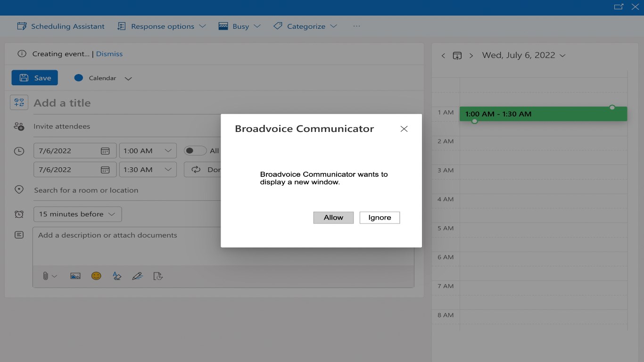Expand the Response options menu
Image resolution: width=644 pixels, height=362 pixels.
pos(162,26)
